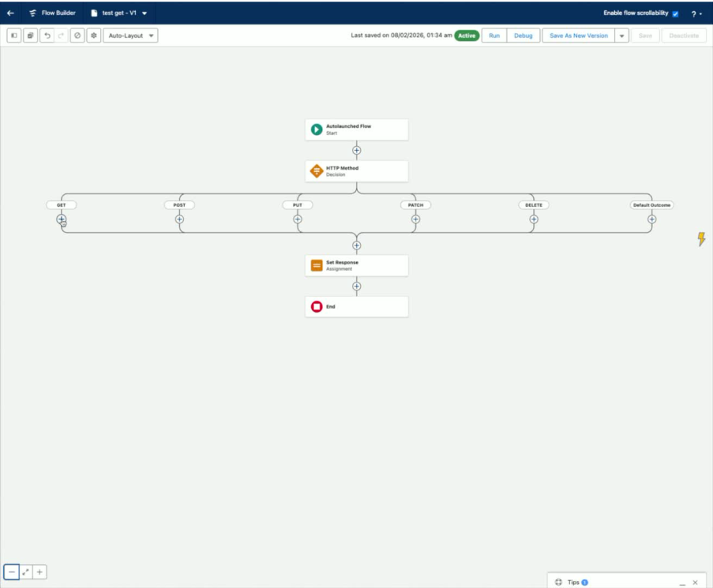Image resolution: width=713 pixels, height=588 pixels.
Task: Add element on the PUT path
Action: pos(298,219)
